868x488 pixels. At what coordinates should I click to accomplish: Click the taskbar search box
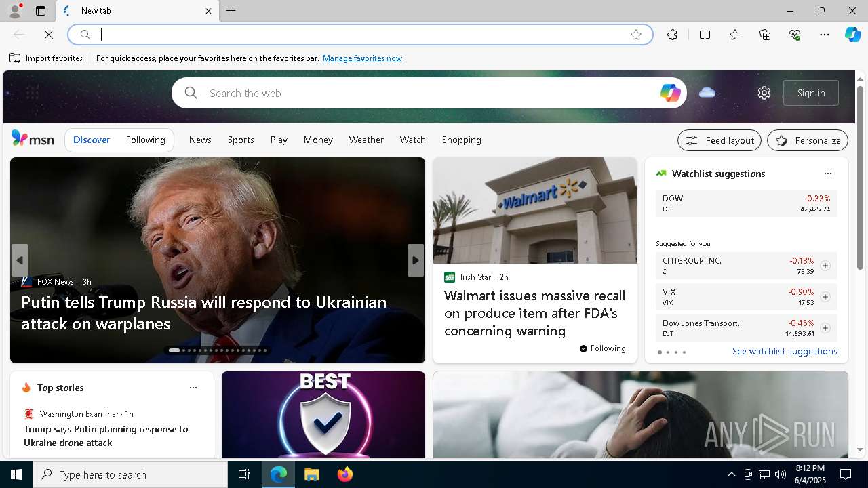pos(130,474)
